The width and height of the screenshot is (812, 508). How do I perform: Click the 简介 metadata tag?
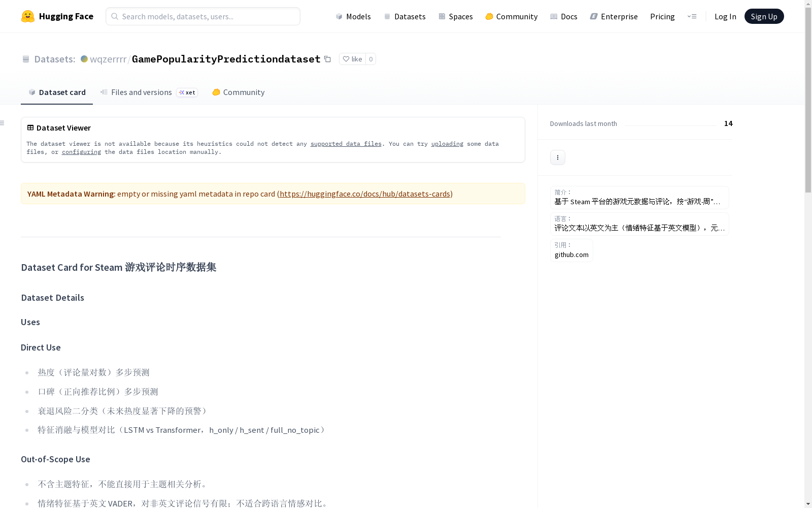[x=639, y=198]
